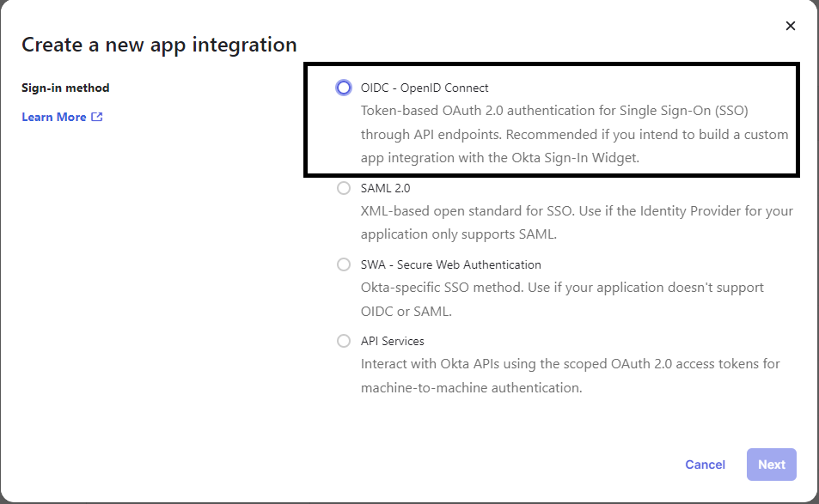Close the dialog with the X icon
This screenshot has height=504, width=819.
(791, 26)
